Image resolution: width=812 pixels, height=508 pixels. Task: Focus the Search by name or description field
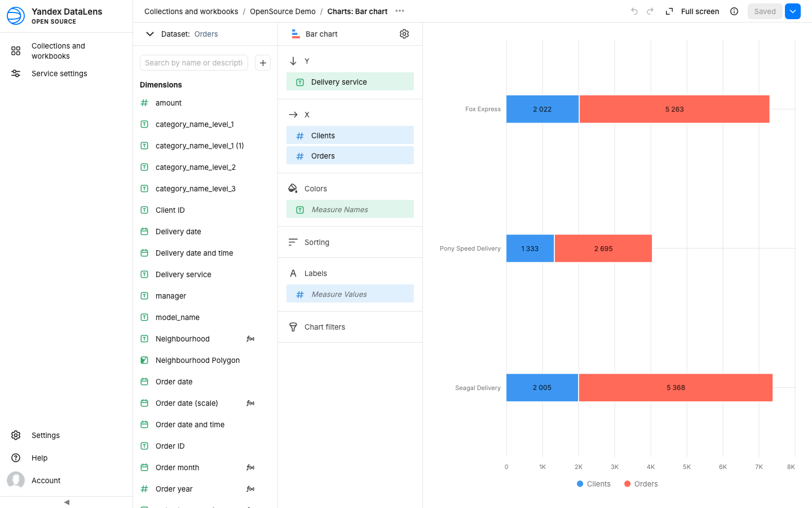(x=194, y=63)
